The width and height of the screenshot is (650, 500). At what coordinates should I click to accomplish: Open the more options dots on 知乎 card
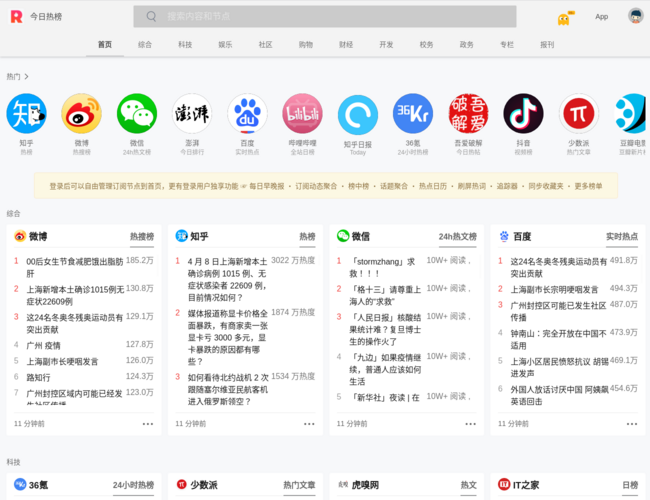click(x=309, y=424)
